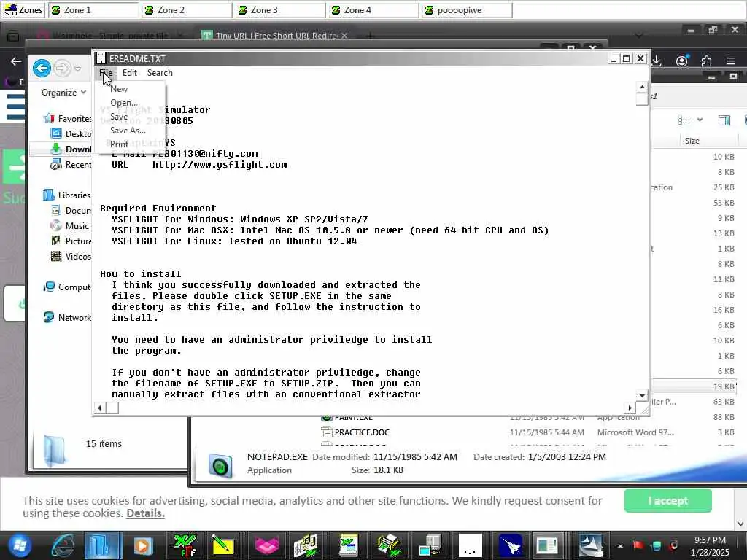This screenshot has height=560, width=747.
Task: Open the music notes taskbar icon
Action: point(306,545)
